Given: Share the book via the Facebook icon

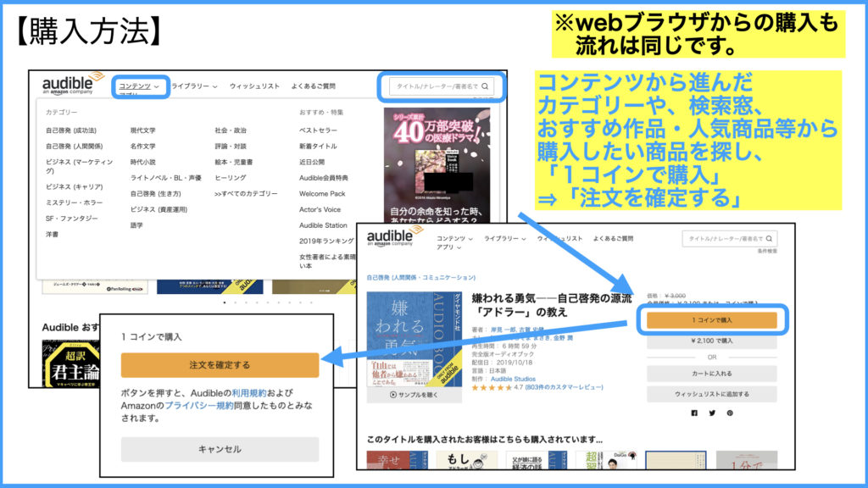Looking at the screenshot, I should (694, 413).
